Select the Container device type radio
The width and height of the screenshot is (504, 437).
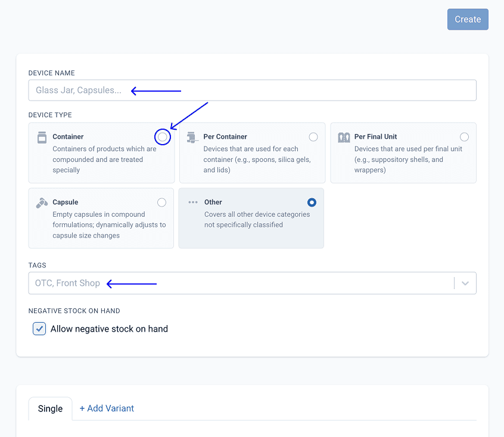click(162, 137)
